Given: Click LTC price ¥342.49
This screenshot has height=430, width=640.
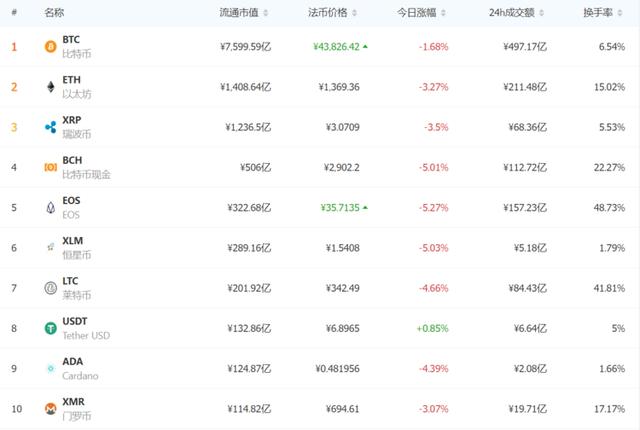Looking at the screenshot, I should pos(343,288).
